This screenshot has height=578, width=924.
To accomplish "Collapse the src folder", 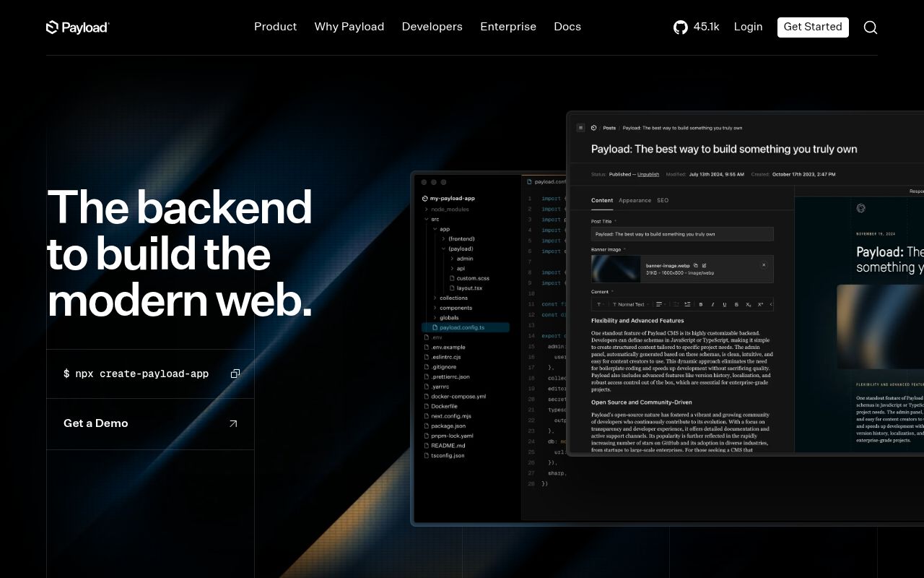I will [427, 219].
